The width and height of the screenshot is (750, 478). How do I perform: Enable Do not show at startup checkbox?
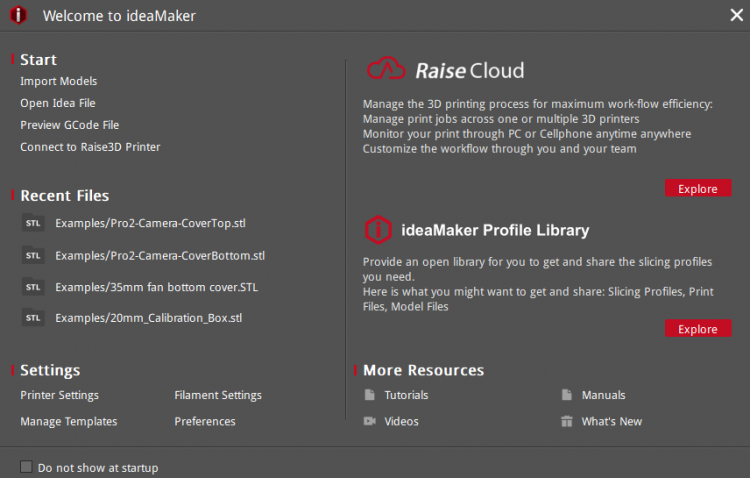tap(26, 467)
